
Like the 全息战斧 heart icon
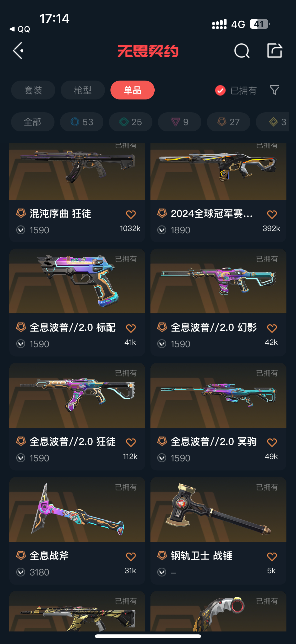click(x=131, y=557)
